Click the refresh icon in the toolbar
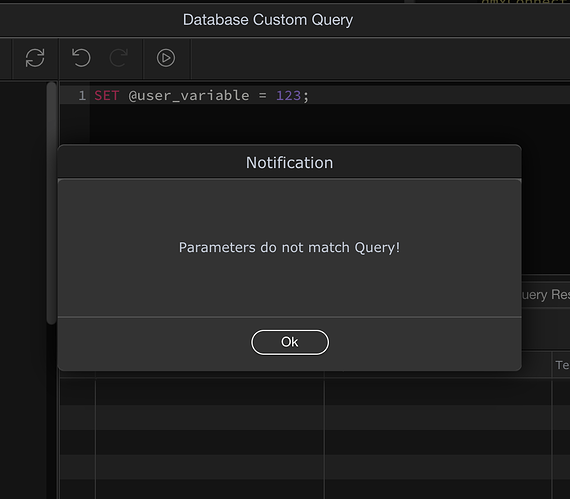Screen dimensions: 570x499 tap(35, 58)
